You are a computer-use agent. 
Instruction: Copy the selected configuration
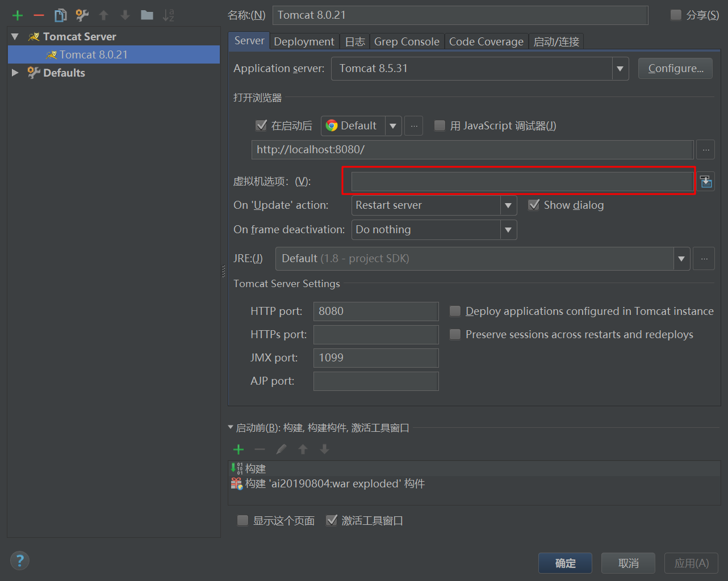tap(60, 15)
